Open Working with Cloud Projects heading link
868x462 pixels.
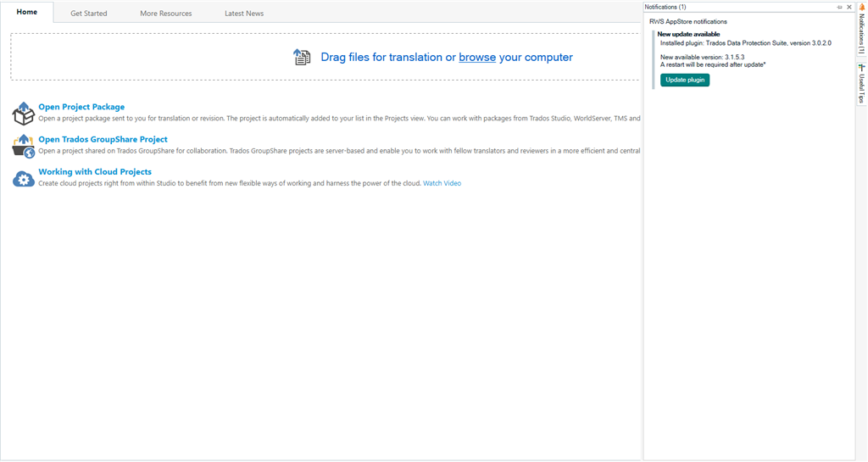tap(95, 172)
